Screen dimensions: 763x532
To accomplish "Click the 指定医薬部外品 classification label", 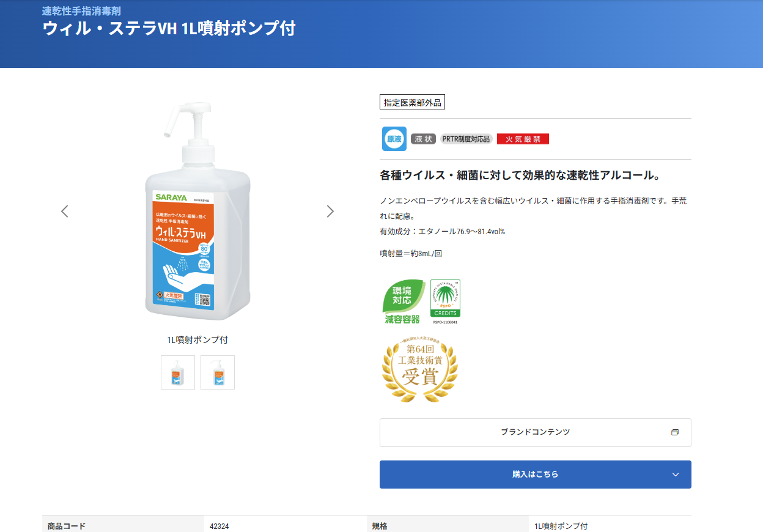I will pyautogui.click(x=412, y=103).
